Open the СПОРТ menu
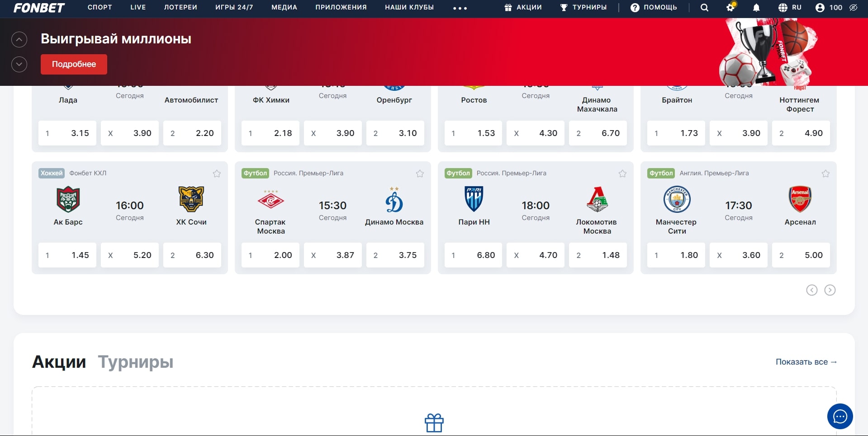 (100, 7)
